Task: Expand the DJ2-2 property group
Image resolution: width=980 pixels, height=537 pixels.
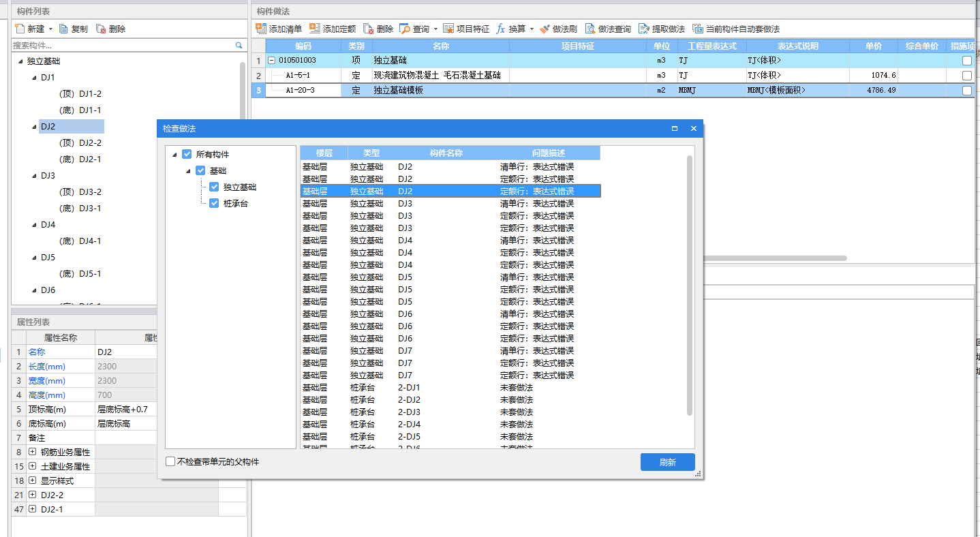Action: 33,495
